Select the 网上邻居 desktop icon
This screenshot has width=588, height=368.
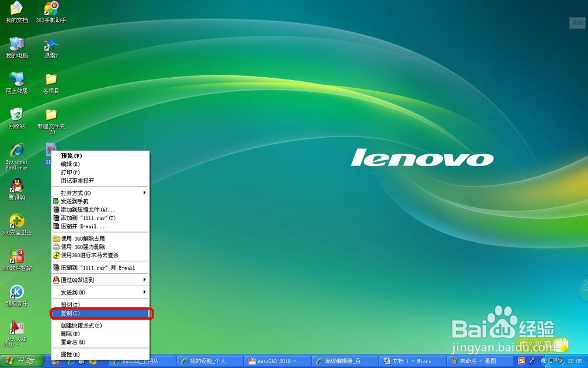(x=16, y=83)
